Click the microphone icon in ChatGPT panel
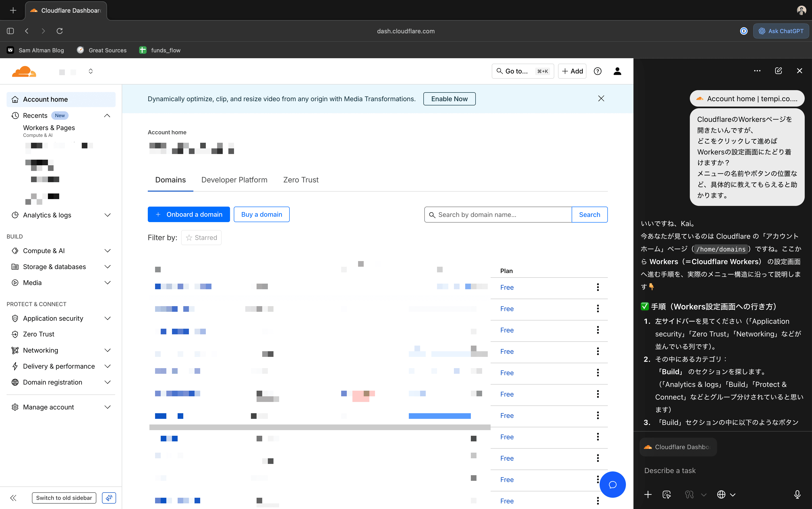Image resolution: width=812 pixels, height=509 pixels. pos(797,494)
